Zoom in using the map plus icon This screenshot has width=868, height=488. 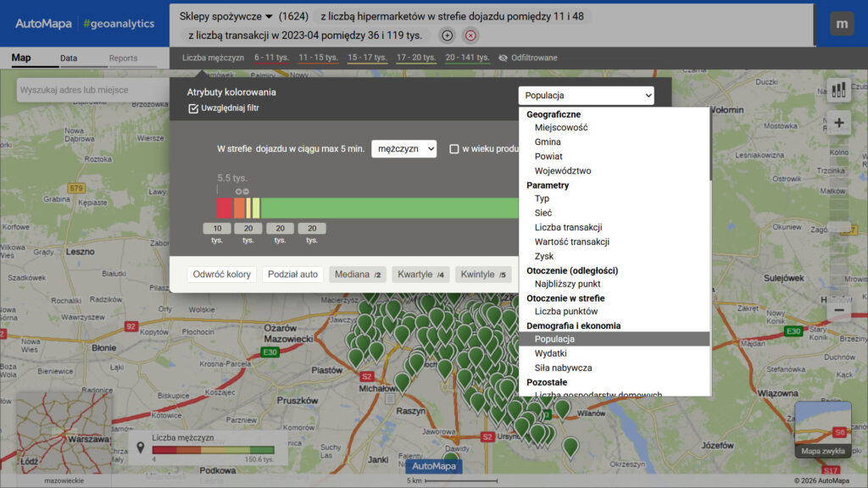pos(838,124)
